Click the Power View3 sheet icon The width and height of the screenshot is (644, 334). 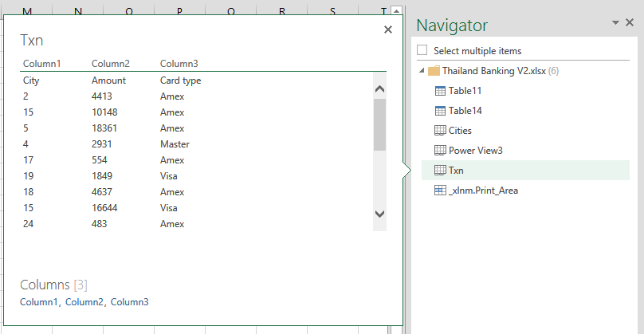tap(440, 150)
